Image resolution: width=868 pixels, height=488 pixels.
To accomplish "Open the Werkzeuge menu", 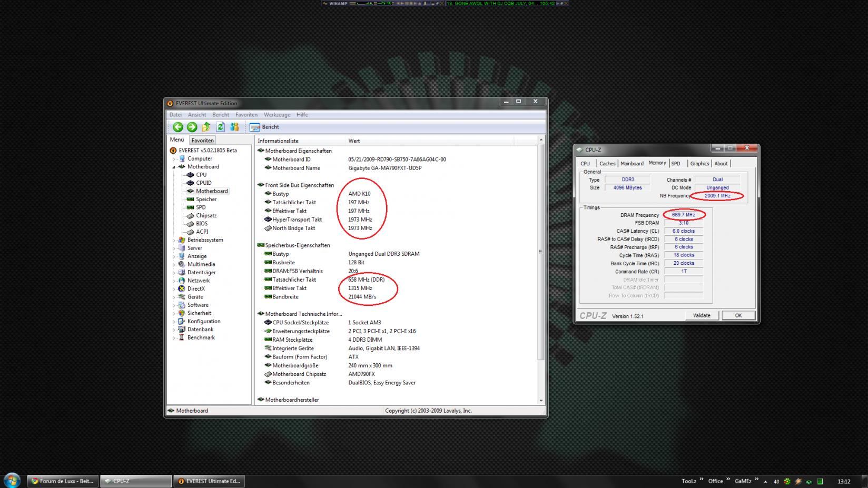I will coord(277,115).
